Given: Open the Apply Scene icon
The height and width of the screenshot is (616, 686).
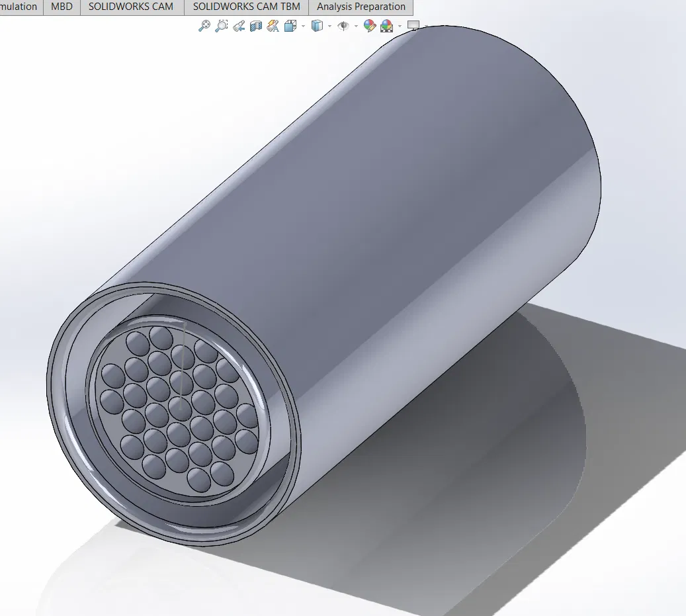Looking at the screenshot, I should pyautogui.click(x=387, y=26).
